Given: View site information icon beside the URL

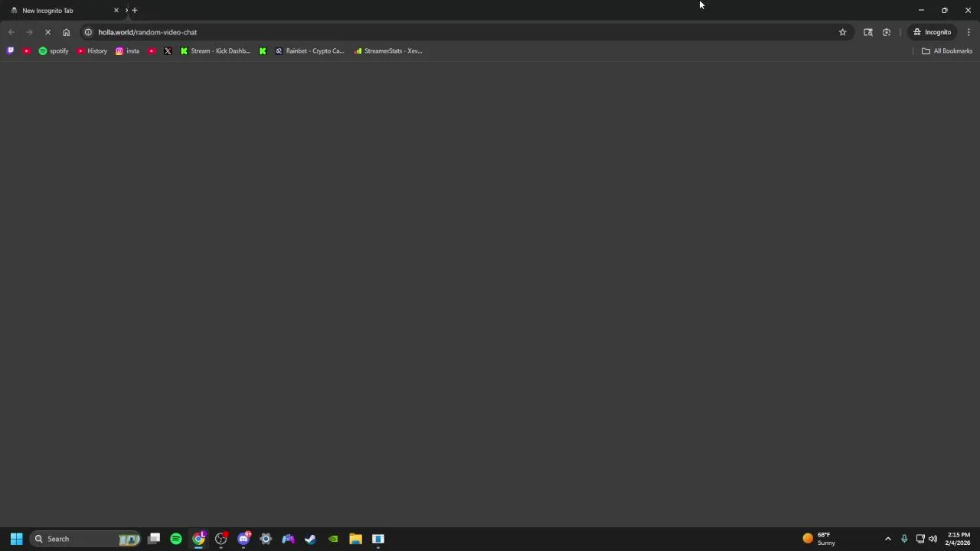Looking at the screenshot, I should click(x=88, y=32).
